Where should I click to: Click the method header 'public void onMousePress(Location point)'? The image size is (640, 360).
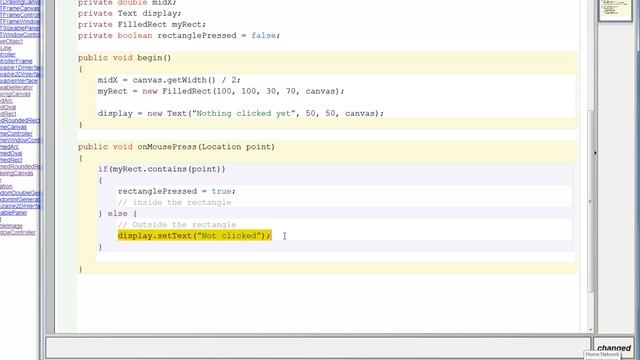click(176, 147)
